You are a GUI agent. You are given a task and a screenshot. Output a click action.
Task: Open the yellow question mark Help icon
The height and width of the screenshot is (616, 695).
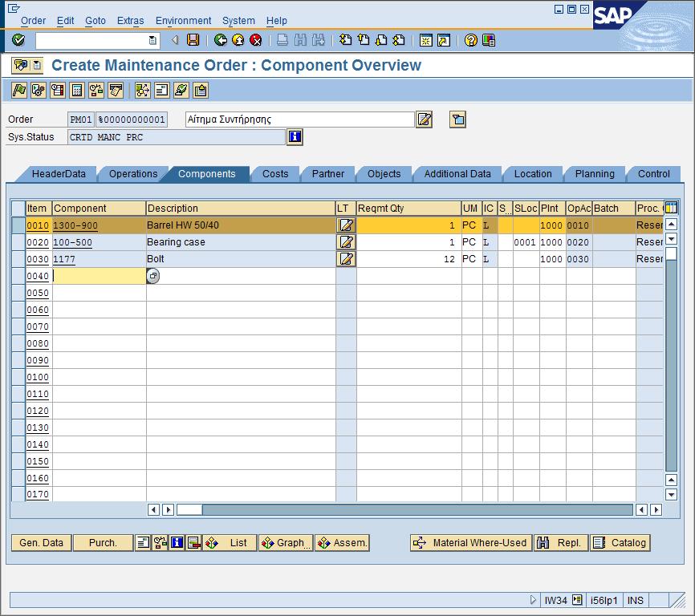[471, 40]
